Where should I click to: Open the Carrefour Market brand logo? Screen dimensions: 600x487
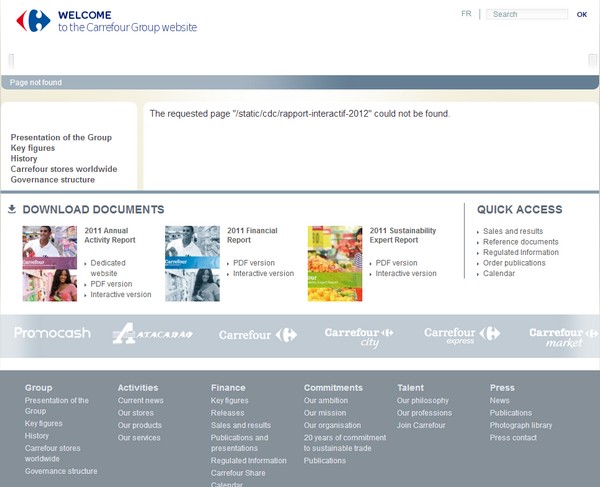point(563,337)
